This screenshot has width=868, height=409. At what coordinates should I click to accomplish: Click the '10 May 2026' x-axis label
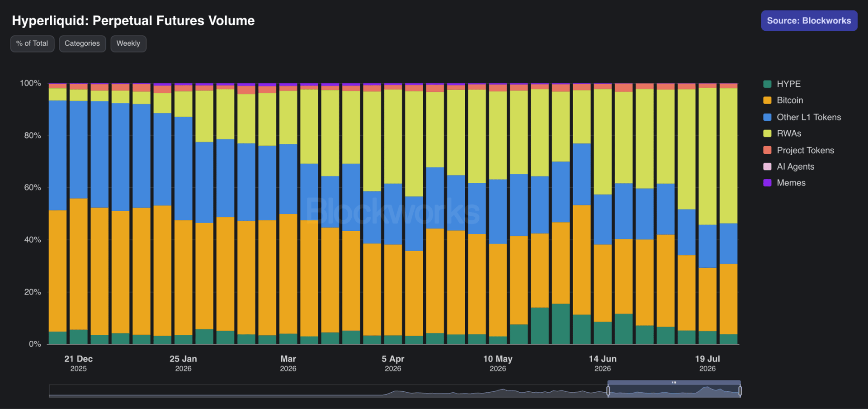click(498, 363)
